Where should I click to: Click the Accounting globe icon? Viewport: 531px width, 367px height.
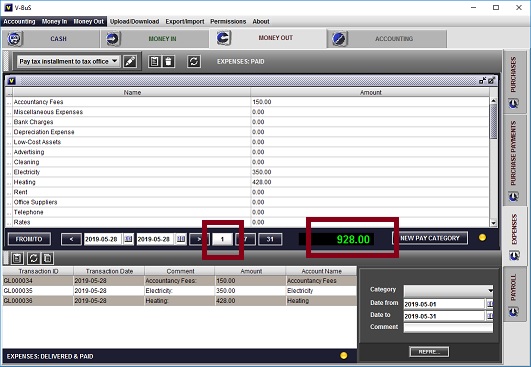(x=339, y=39)
